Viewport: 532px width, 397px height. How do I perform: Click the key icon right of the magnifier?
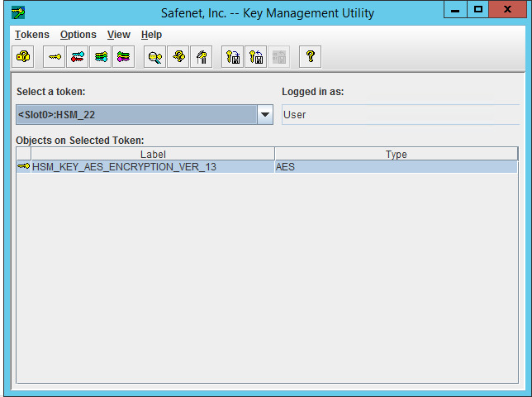[x=178, y=57]
